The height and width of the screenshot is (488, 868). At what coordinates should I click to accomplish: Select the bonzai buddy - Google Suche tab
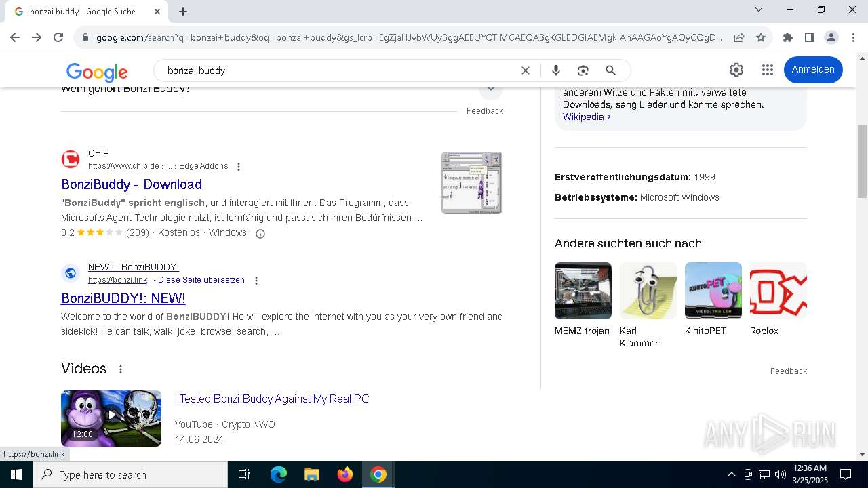(x=87, y=12)
